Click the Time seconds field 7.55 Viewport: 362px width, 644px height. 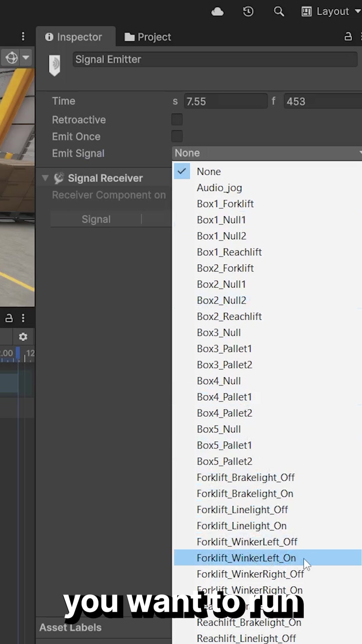[226, 101]
